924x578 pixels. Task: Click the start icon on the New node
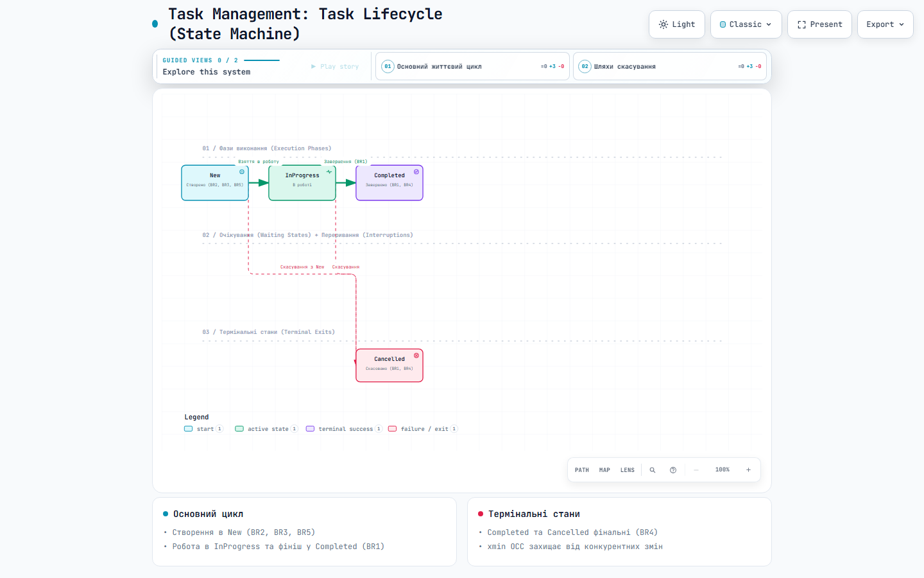[242, 172]
